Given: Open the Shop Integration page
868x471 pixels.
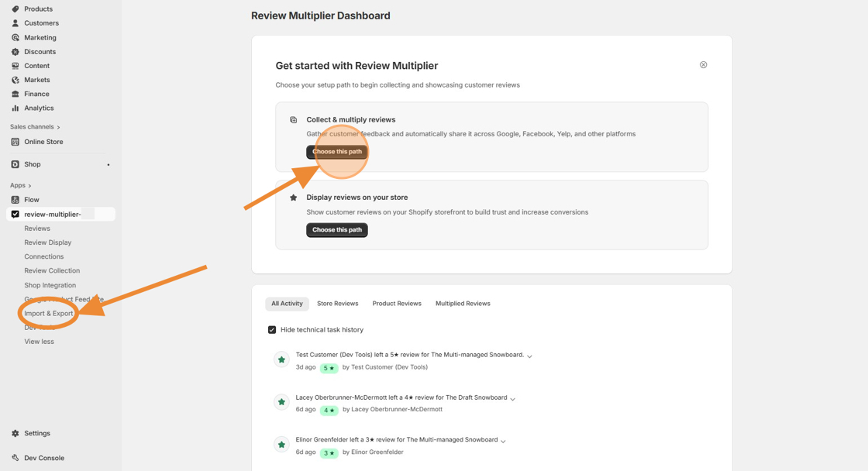Looking at the screenshot, I should pos(50,285).
